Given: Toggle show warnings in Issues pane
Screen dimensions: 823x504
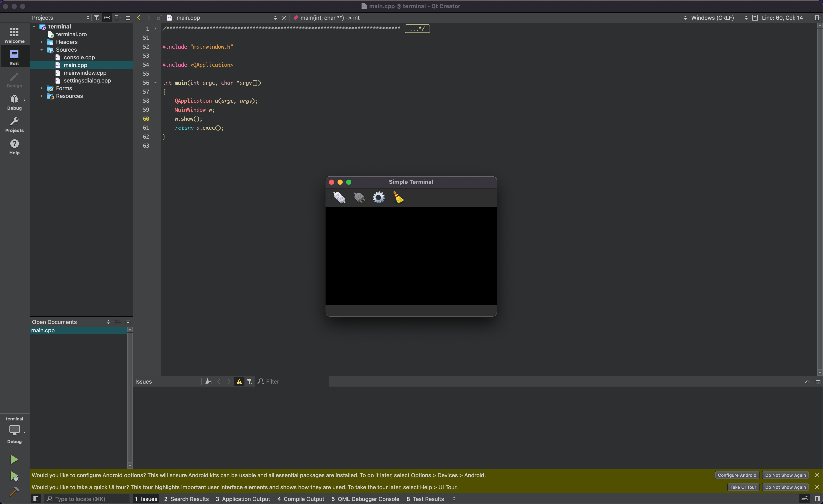Looking at the screenshot, I should [x=239, y=381].
